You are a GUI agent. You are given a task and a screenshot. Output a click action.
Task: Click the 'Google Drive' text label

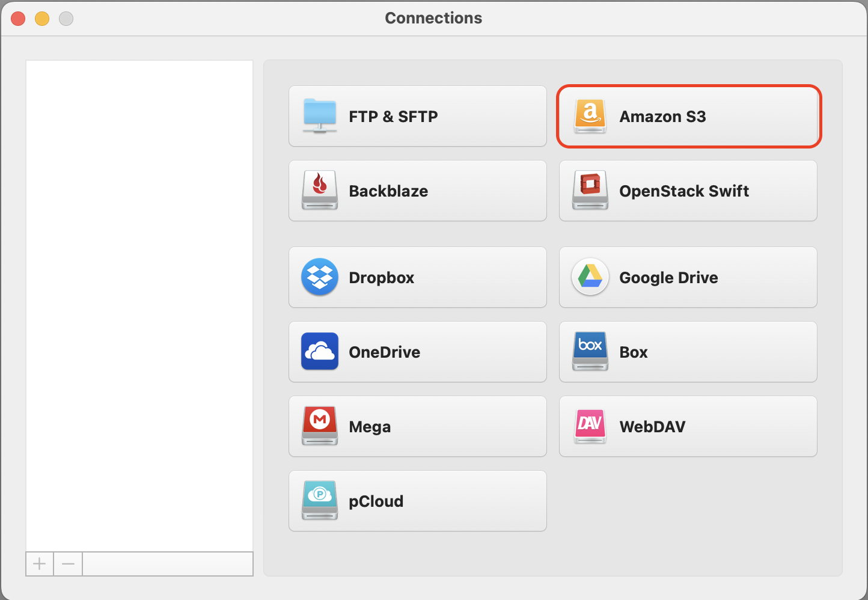[x=668, y=278]
